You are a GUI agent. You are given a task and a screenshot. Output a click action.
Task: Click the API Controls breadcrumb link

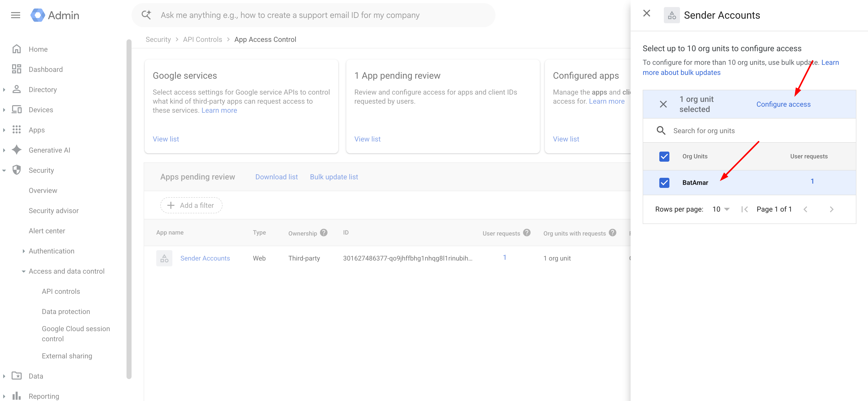click(x=203, y=39)
